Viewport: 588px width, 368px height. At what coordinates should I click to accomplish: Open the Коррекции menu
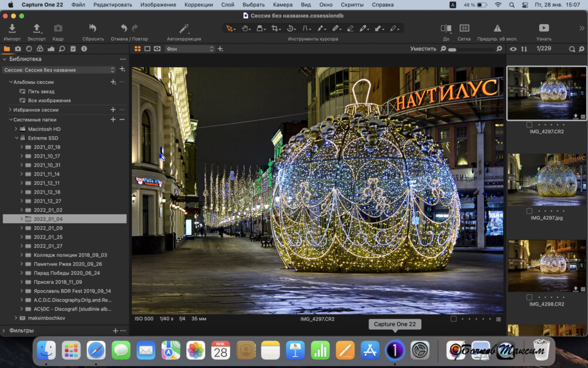click(x=199, y=5)
